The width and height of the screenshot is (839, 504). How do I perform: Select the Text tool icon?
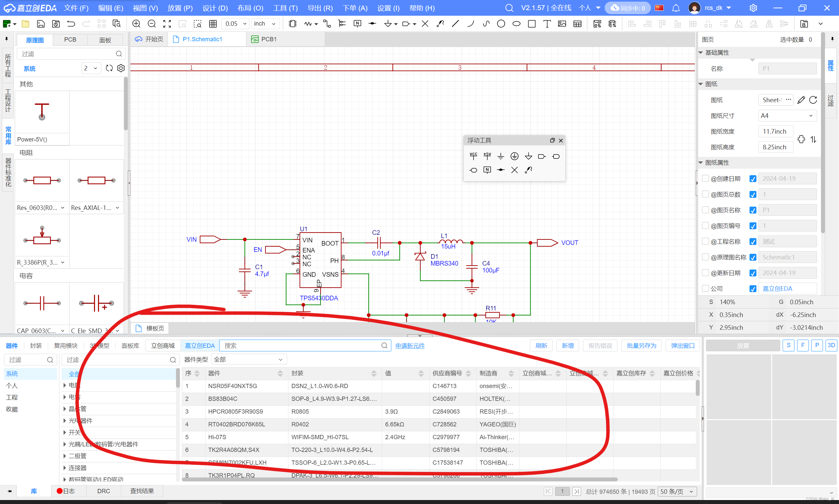547,24
